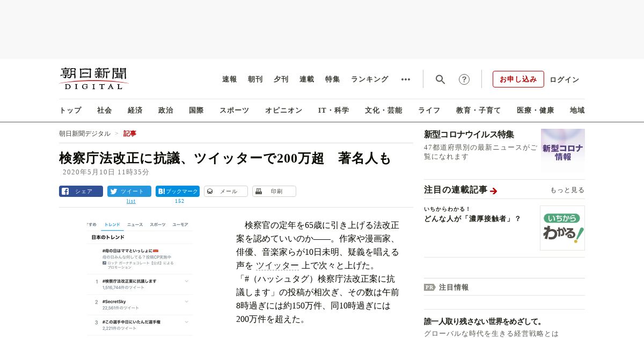Click 47都道府県別の最新ニュース description
The image size is (644, 338).
tap(480, 152)
